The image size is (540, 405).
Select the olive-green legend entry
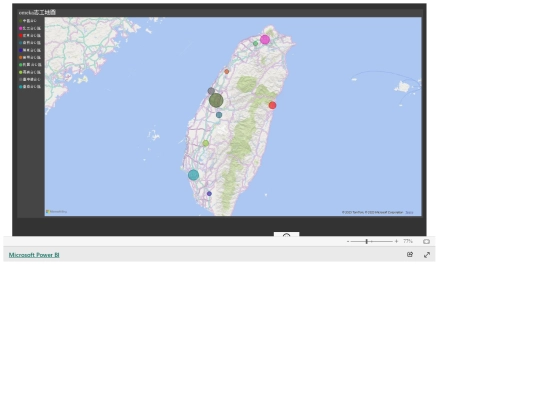point(28,21)
